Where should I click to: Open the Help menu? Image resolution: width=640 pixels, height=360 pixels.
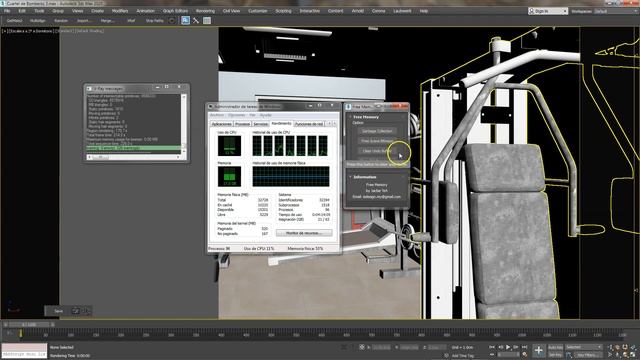pos(424,11)
